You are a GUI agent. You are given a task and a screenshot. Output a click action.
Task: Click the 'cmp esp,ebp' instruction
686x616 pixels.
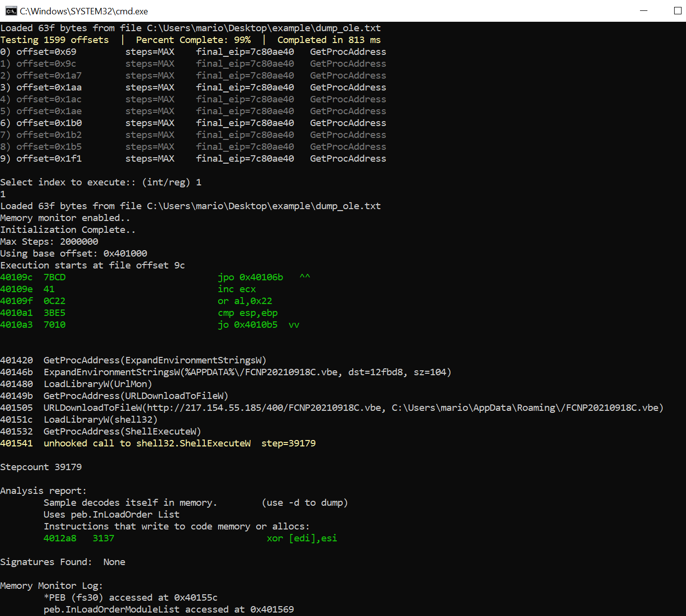click(247, 313)
